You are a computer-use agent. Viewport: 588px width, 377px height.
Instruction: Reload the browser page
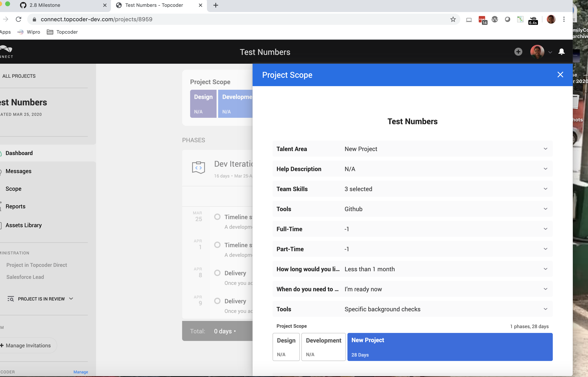(18, 19)
